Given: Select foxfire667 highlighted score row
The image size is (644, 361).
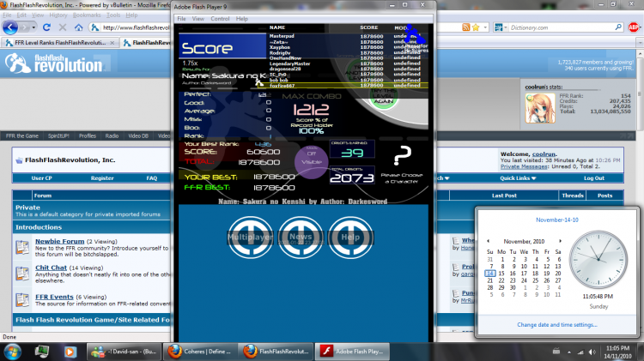Looking at the screenshot, I should tap(344, 86).
